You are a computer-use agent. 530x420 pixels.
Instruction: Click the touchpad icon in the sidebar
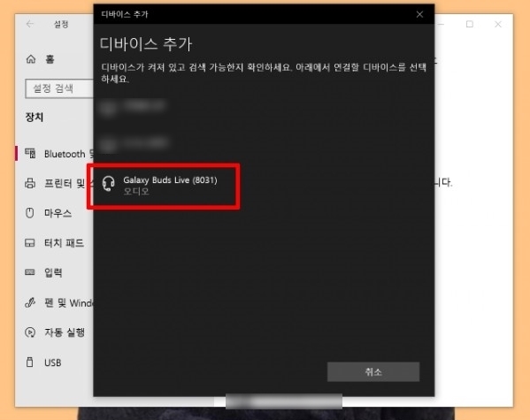coord(30,243)
